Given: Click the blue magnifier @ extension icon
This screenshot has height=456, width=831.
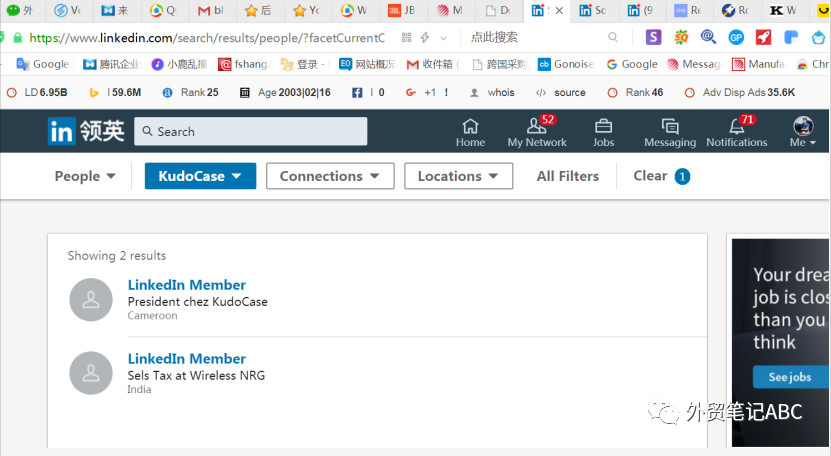Looking at the screenshot, I should [709, 37].
